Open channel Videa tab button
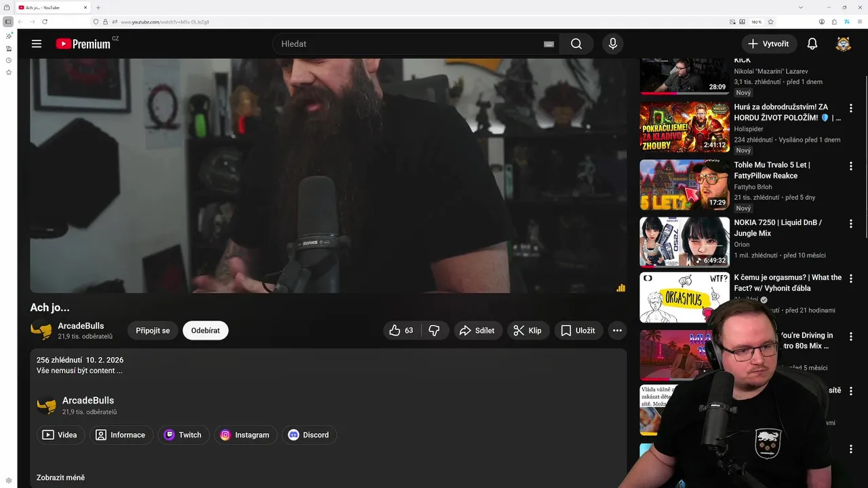868x488 pixels. coord(60,435)
